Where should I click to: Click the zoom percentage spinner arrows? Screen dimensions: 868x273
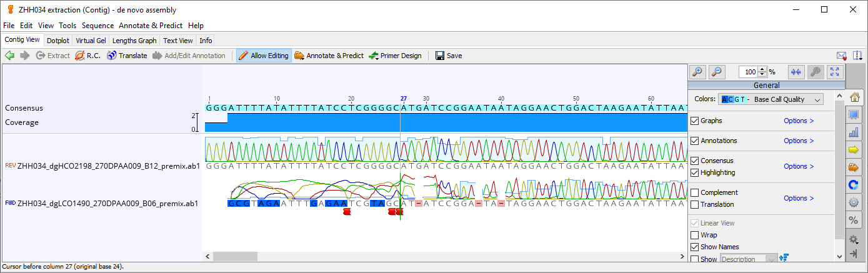tap(762, 72)
